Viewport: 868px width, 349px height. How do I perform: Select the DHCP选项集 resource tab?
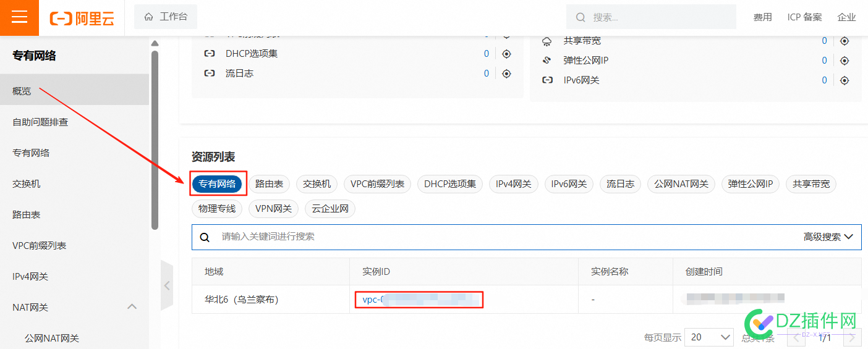click(x=450, y=184)
